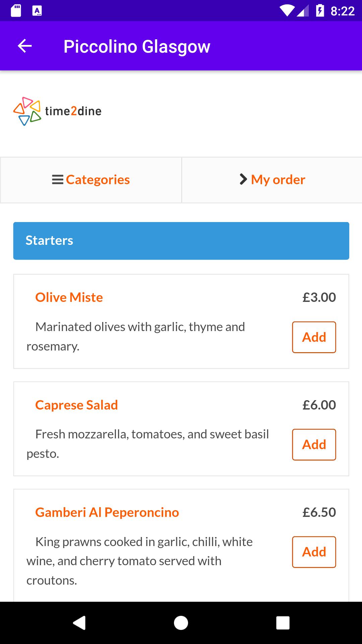The width and height of the screenshot is (362, 644).
Task: Tap the battery charging status icon
Action: [x=320, y=11]
